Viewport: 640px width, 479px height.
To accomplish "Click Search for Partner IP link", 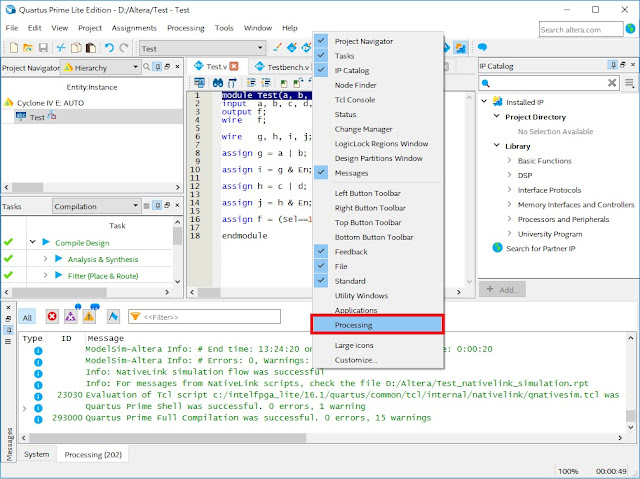I will [540, 248].
